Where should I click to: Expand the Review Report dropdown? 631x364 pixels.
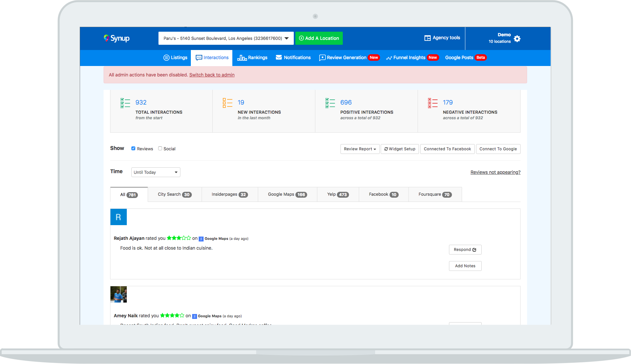click(360, 149)
